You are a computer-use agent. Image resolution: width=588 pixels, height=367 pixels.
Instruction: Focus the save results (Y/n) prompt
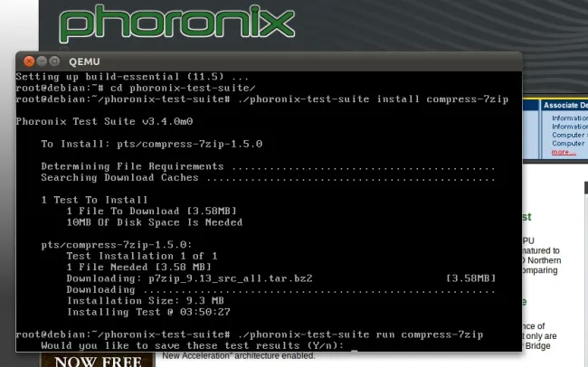click(x=193, y=345)
